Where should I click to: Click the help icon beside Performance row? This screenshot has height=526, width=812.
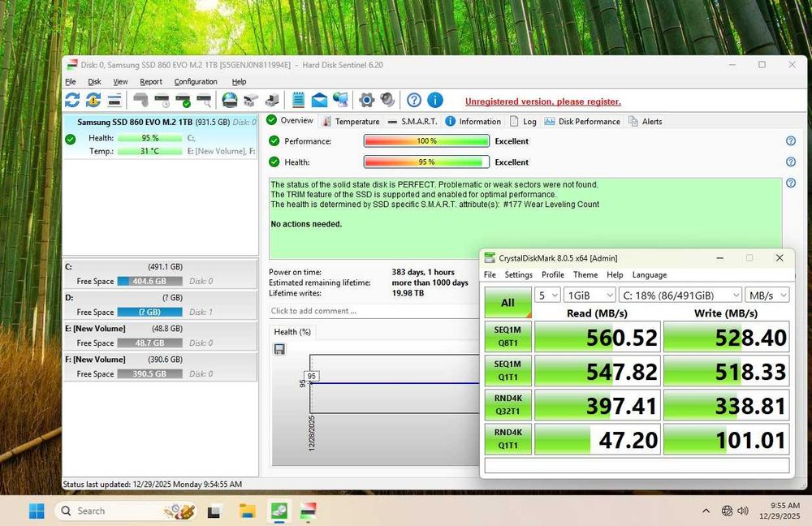(791, 140)
